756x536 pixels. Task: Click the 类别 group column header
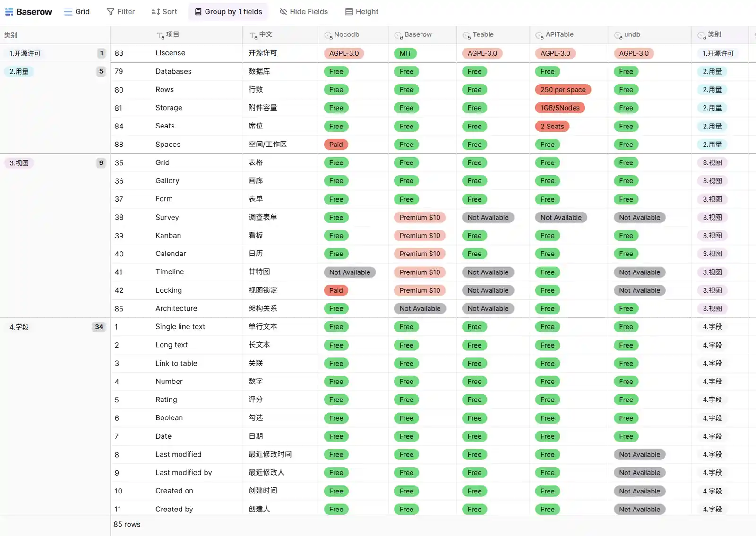coord(55,35)
